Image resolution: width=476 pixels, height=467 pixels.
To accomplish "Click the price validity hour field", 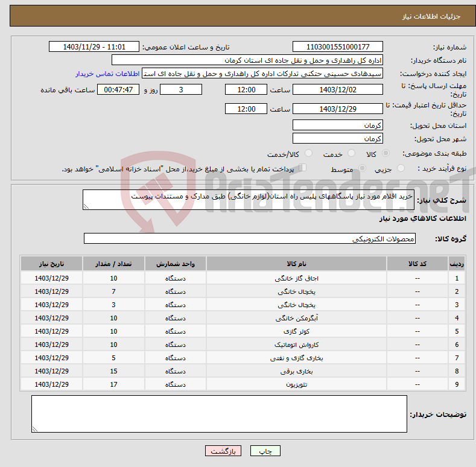I will coord(246,109).
